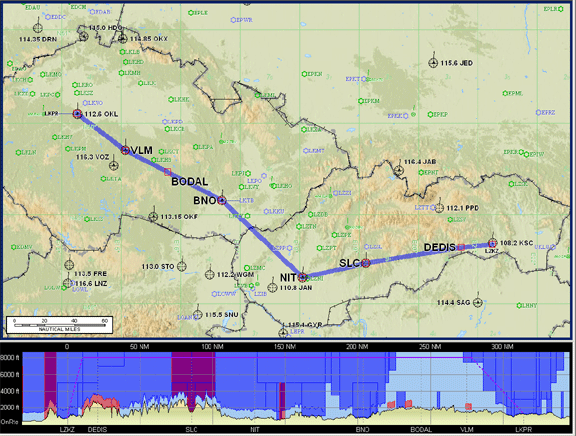Click the NIT waypoint marker
This screenshot has width=576, height=436.
(303, 277)
